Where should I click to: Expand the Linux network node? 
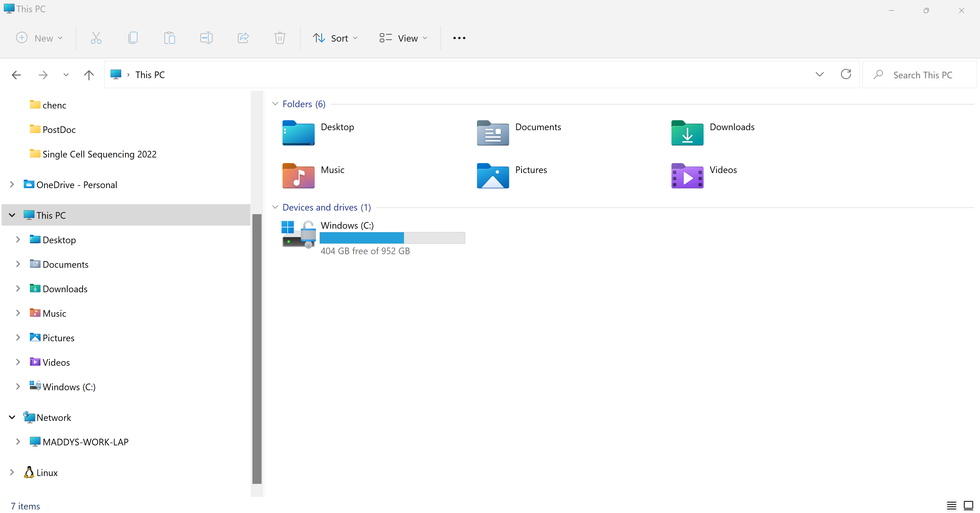(x=12, y=473)
